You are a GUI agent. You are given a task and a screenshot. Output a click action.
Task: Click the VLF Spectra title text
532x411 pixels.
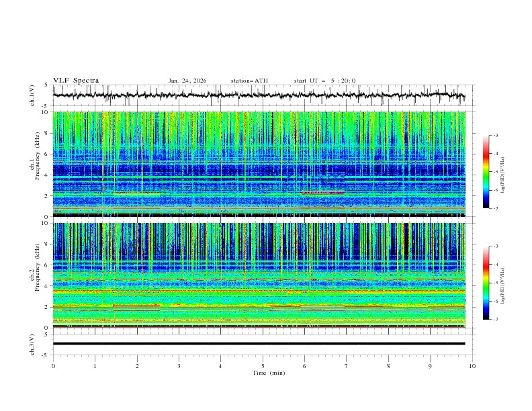pos(76,81)
